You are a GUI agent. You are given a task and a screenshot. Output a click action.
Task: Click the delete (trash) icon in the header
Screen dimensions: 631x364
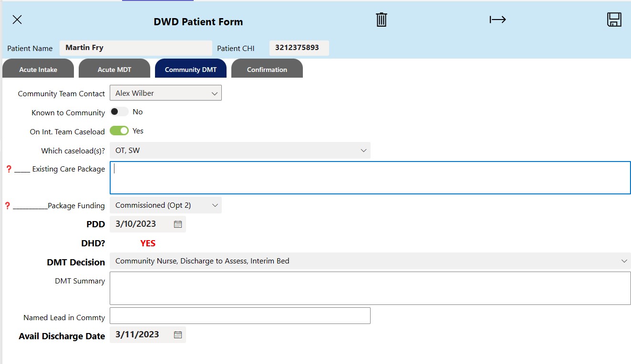[381, 20]
